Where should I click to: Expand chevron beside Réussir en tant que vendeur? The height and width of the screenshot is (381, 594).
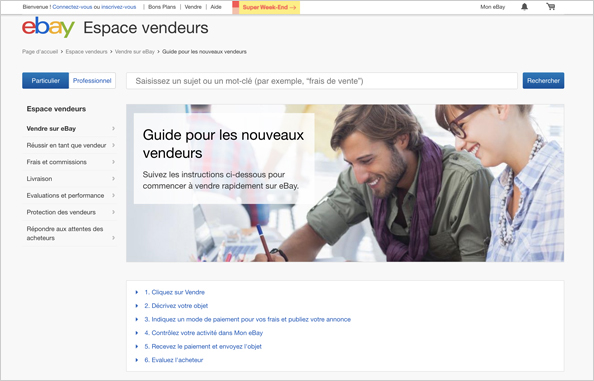click(x=113, y=145)
